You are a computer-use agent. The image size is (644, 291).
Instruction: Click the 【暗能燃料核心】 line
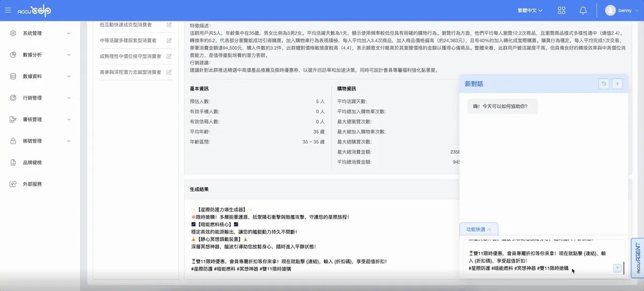point(214,225)
